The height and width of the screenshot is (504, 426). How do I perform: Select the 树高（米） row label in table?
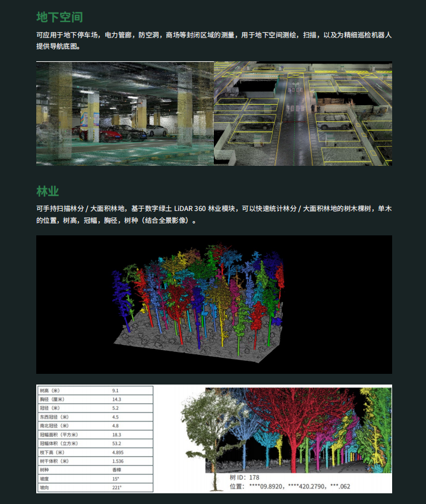(x=53, y=390)
